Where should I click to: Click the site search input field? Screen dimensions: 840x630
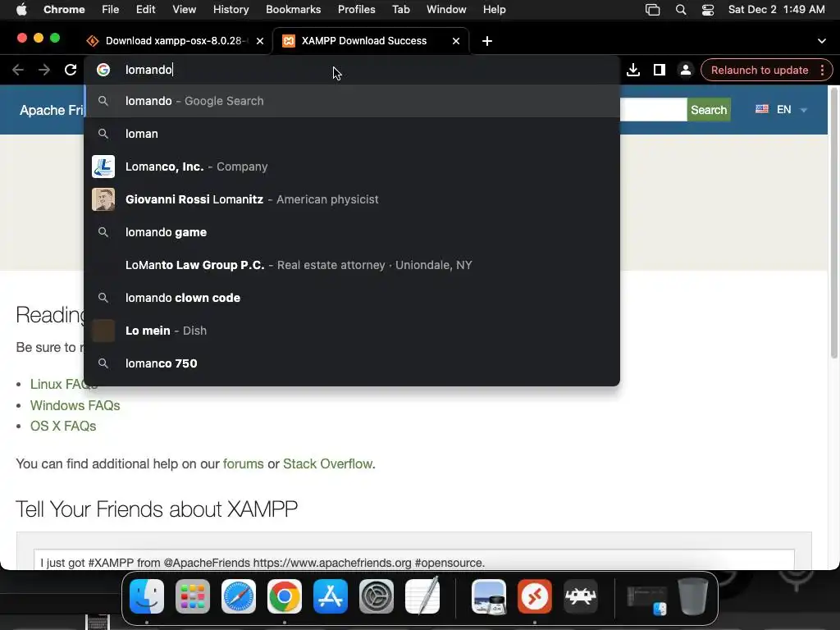654,110
